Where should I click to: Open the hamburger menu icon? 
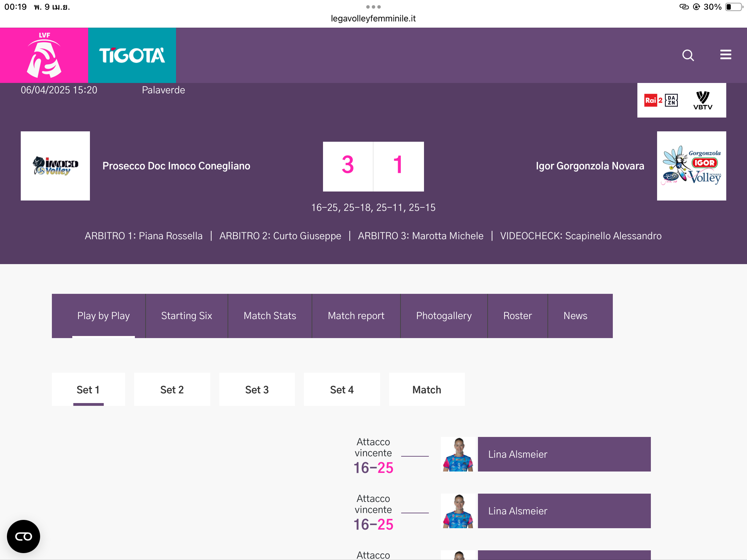pyautogui.click(x=726, y=55)
